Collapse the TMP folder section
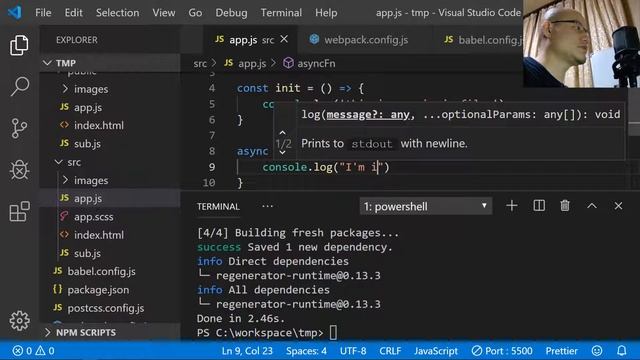640x360 pixels. coord(47,63)
